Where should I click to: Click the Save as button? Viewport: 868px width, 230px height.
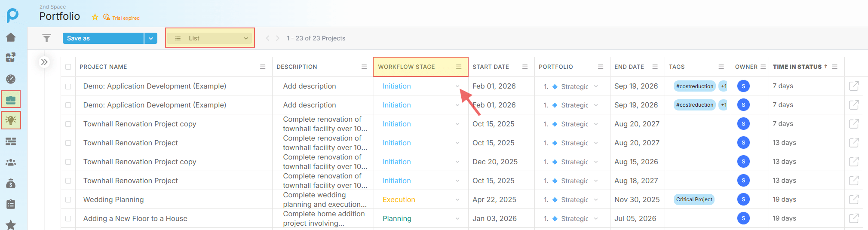(103, 38)
